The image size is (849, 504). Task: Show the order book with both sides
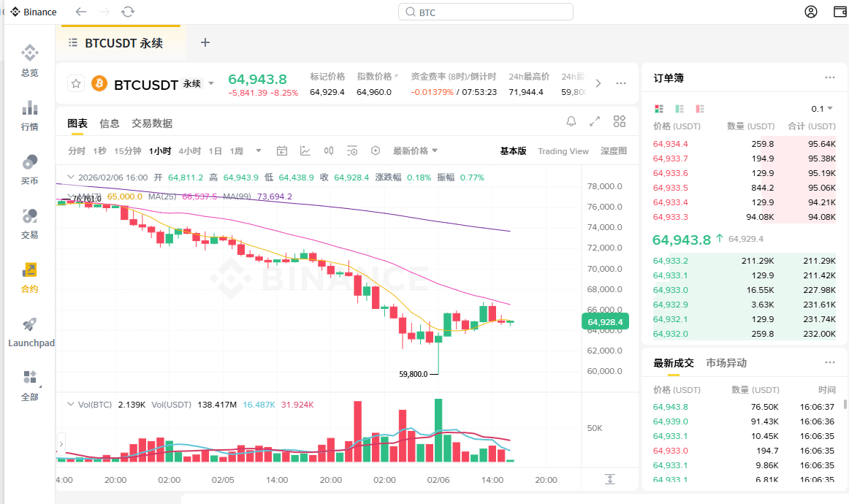(659, 109)
